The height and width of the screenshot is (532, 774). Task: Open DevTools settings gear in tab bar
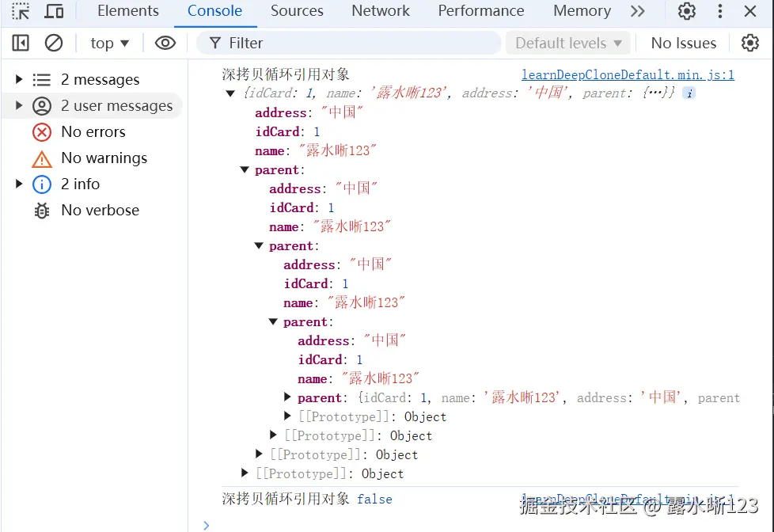pos(687,11)
